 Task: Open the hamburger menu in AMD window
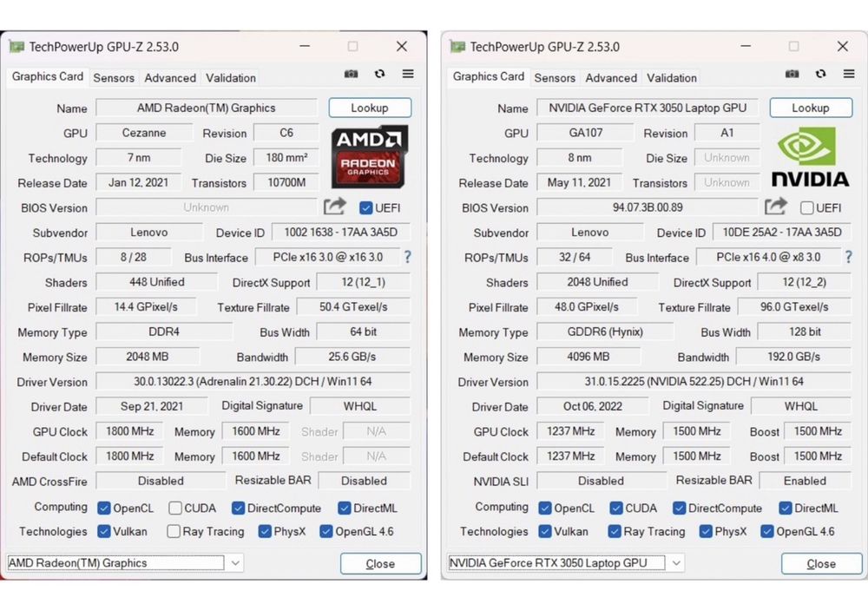pyautogui.click(x=408, y=74)
